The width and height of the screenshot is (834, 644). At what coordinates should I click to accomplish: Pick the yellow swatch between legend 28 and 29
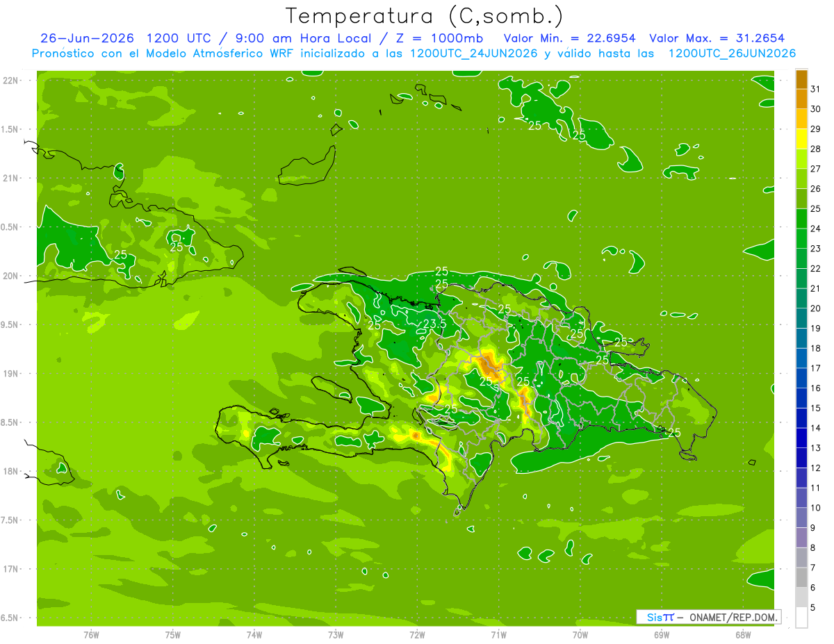pos(801,139)
